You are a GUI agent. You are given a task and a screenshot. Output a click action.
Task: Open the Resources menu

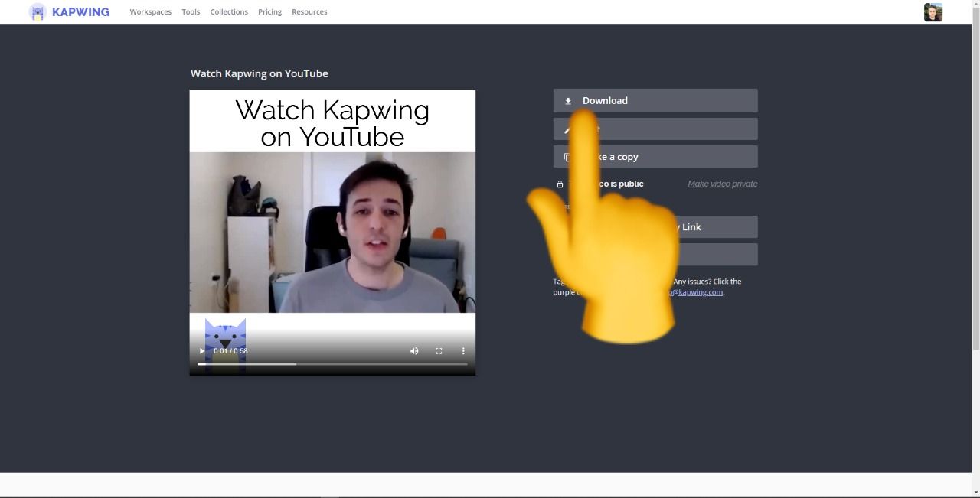pos(309,12)
